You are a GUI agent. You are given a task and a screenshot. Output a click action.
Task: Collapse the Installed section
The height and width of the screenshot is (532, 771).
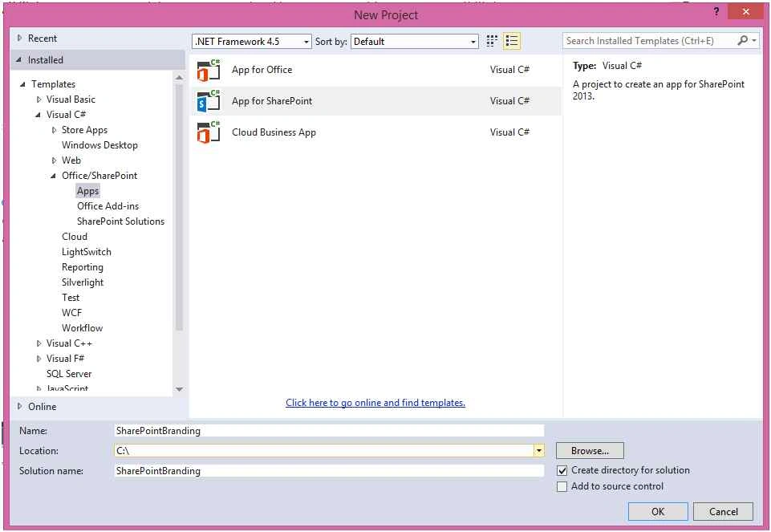[x=18, y=59]
